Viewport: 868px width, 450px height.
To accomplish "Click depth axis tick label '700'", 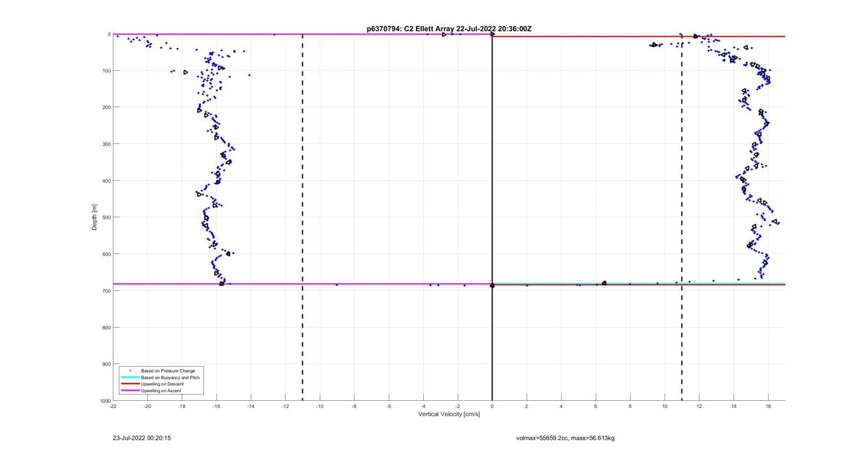I will point(106,291).
